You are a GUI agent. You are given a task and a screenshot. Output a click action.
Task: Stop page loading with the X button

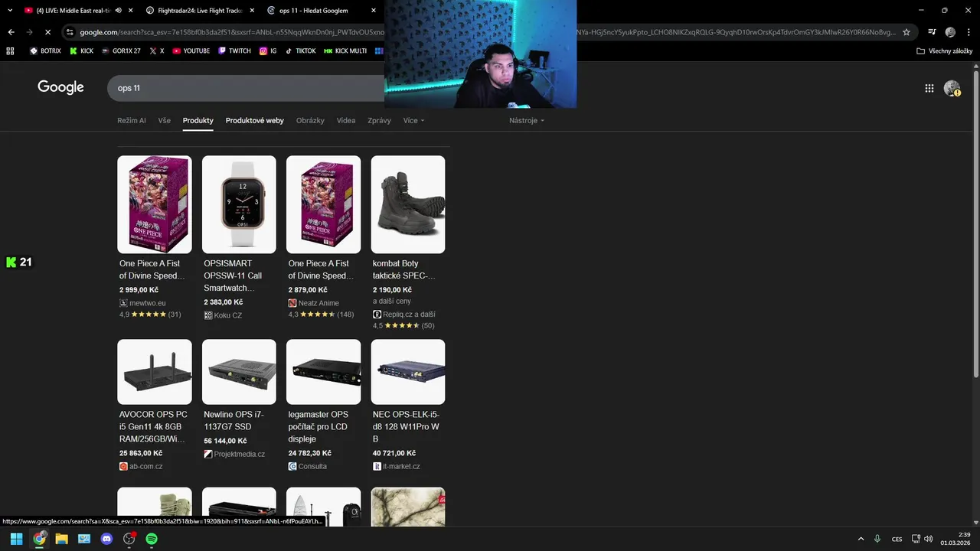tap(47, 32)
